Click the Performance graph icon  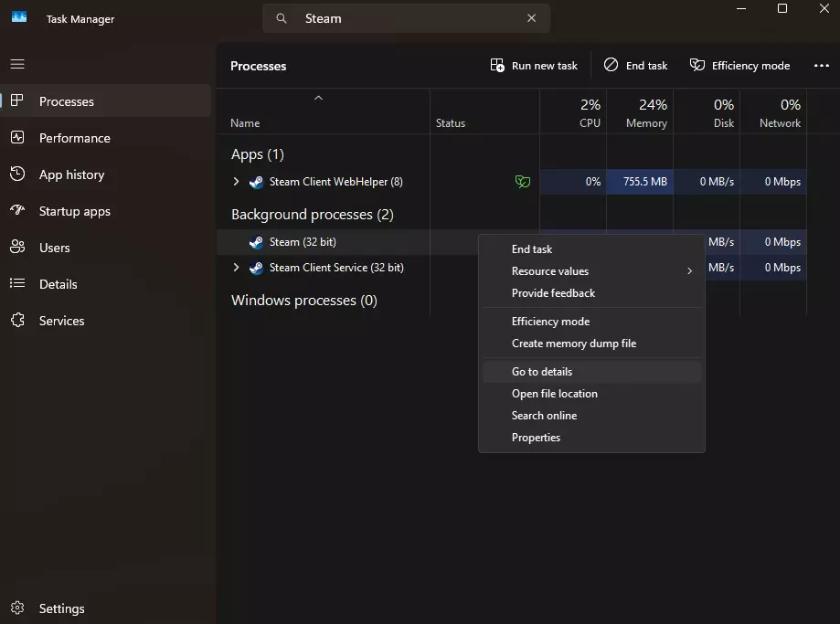pos(17,137)
